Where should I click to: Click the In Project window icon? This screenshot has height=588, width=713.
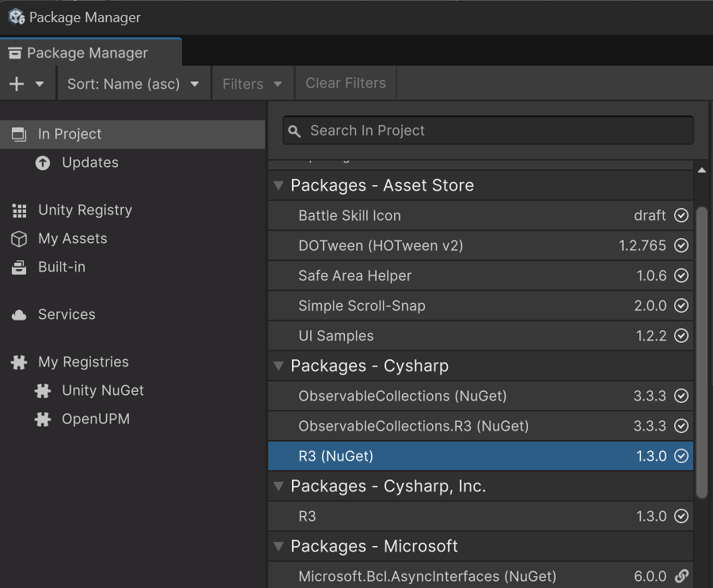pyautogui.click(x=19, y=135)
